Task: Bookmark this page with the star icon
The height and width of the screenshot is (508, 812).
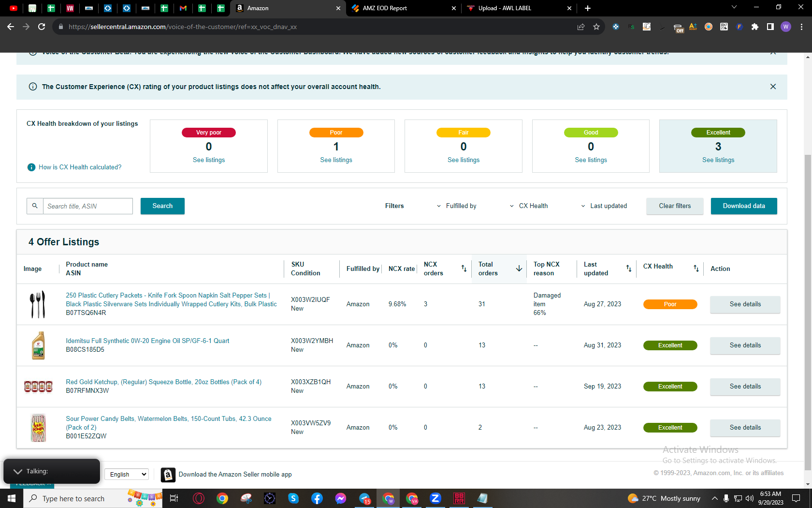Action: (596, 27)
